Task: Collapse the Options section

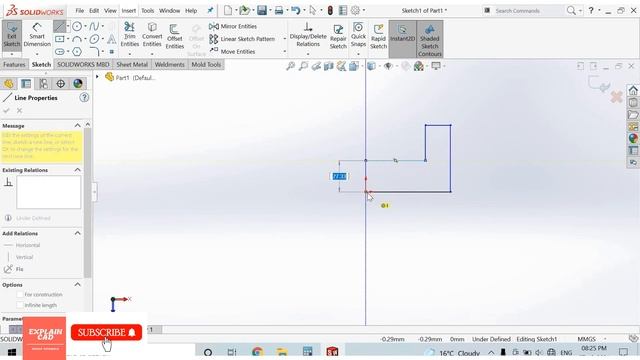Action: (x=78, y=284)
